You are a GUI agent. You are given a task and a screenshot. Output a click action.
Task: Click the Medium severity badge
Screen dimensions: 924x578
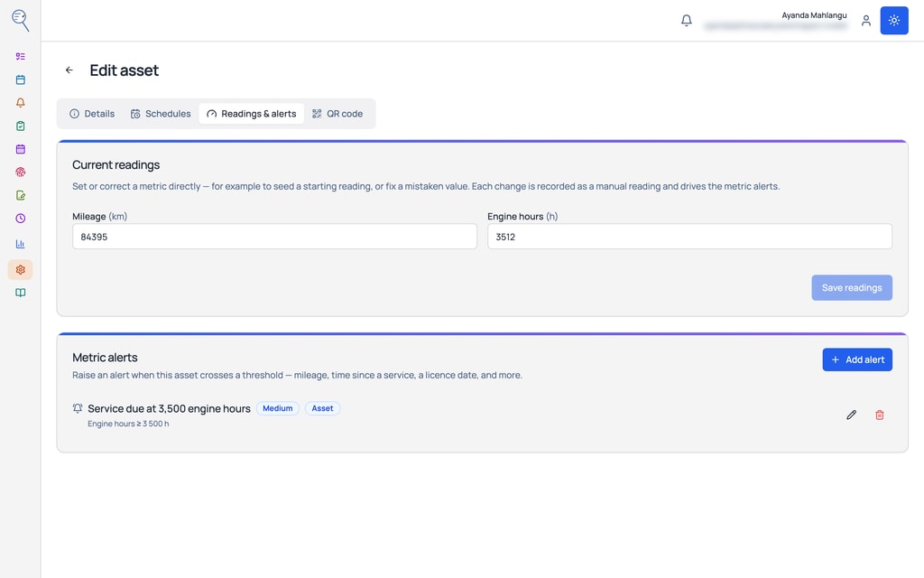point(278,408)
